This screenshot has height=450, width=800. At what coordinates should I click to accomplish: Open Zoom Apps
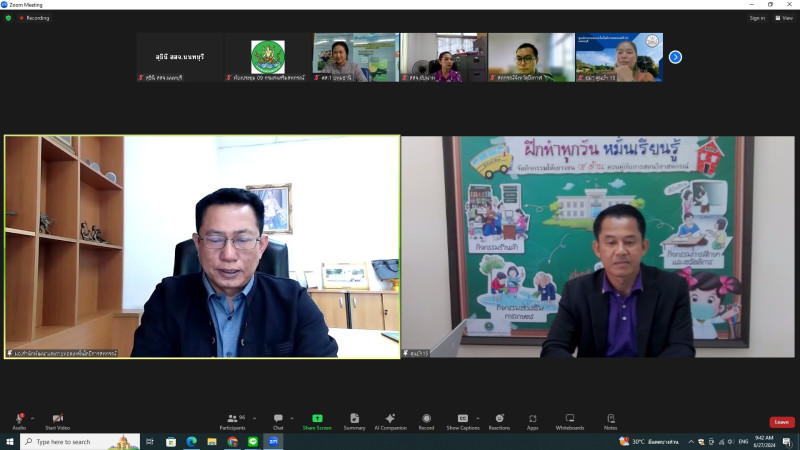[533, 419]
